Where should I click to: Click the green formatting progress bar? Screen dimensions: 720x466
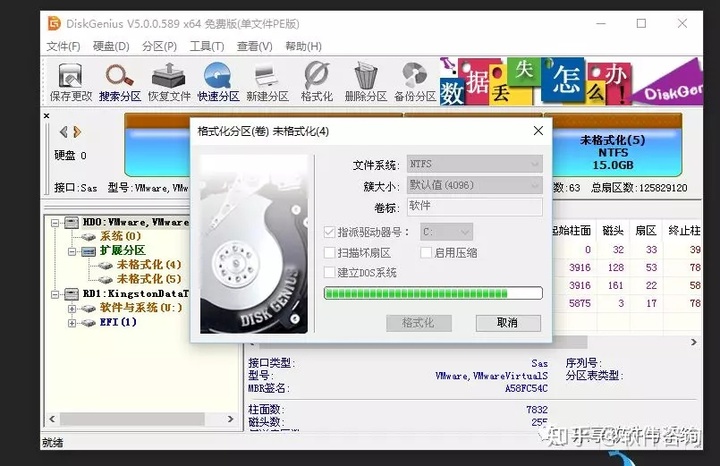coord(433,293)
